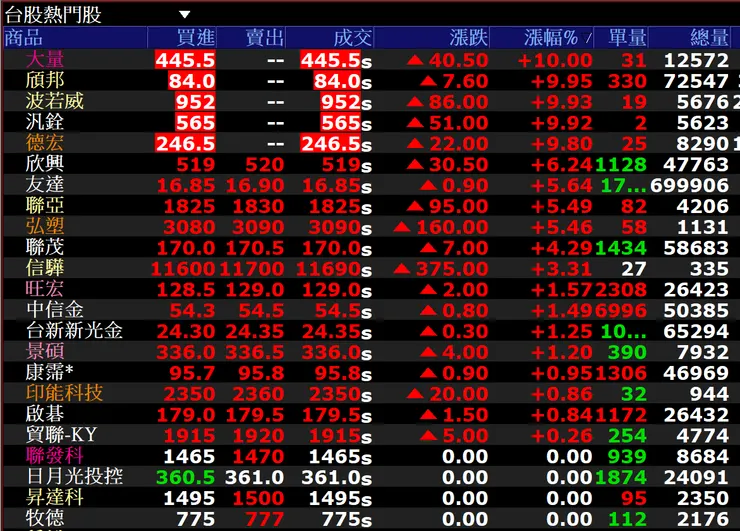This screenshot has height=531, width=740.
Task: Click 大量 percent change +10.00
Action: 555,60
